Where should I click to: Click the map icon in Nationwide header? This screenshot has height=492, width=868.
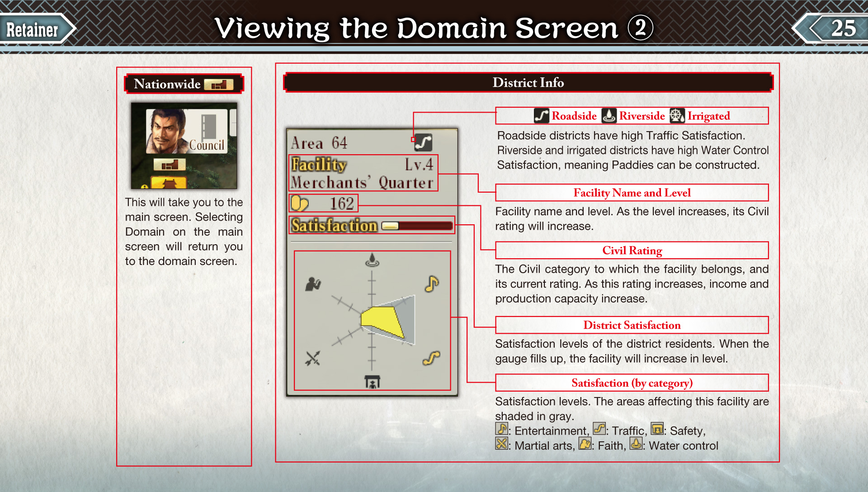tap(218, 84)
